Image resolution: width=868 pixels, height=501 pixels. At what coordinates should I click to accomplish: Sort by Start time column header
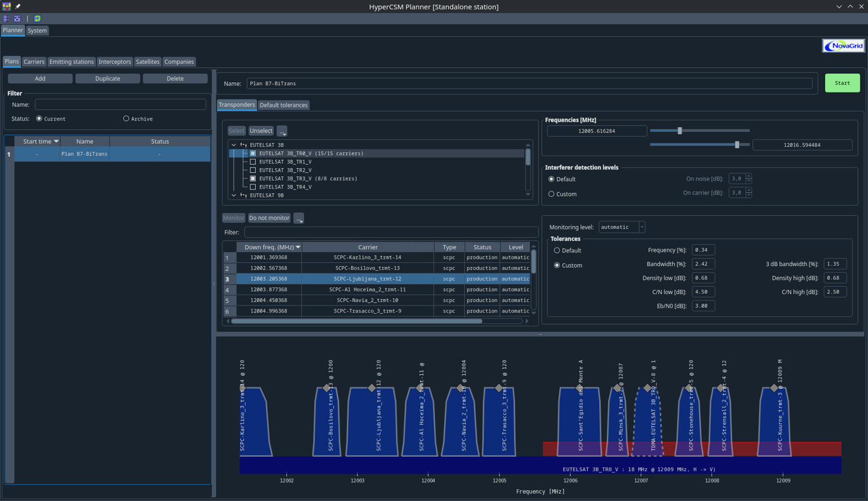pyautogui.click(x=38, y=141)
